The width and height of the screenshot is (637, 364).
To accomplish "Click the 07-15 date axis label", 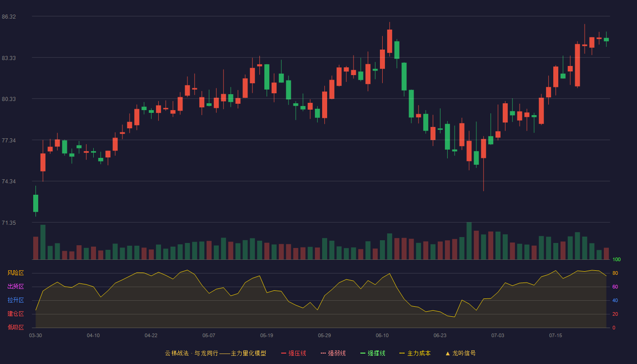I will [556, 335].
